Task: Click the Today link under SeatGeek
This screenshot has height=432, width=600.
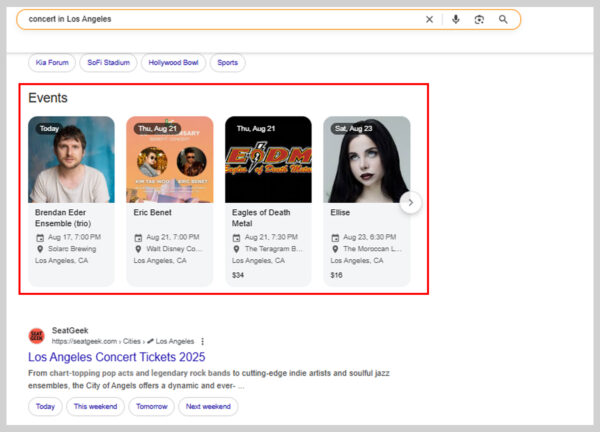Action: (x=45, y=407)
